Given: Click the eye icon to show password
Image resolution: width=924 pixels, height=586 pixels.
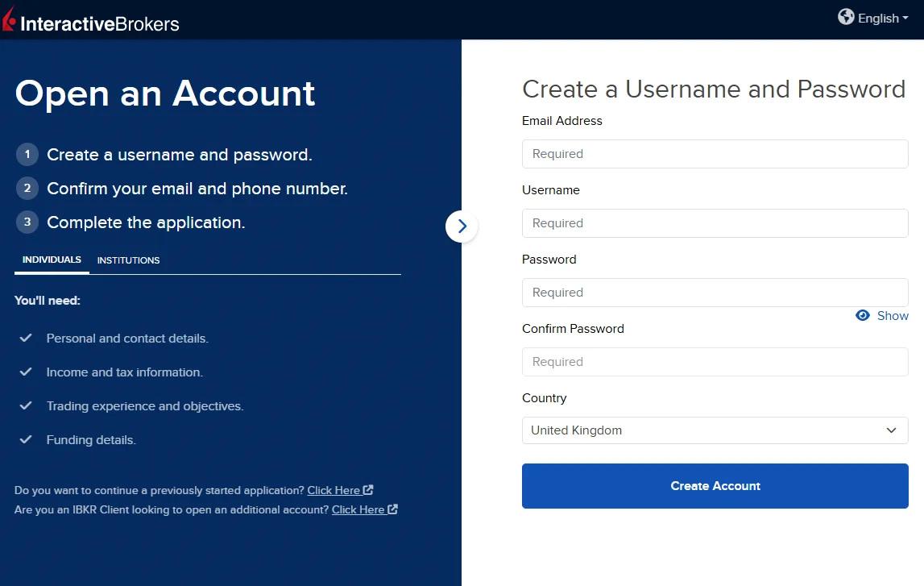Looking at the screenshot, I should [863, 315].
